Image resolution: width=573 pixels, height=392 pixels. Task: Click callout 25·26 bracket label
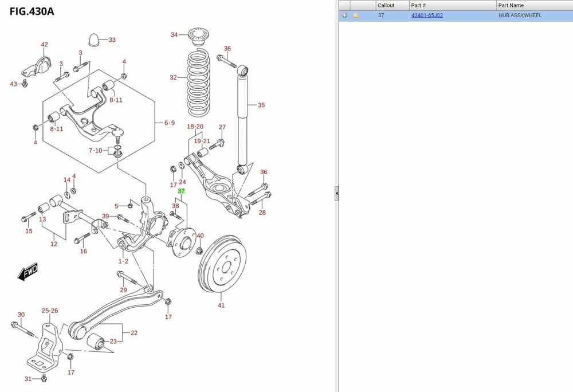[x=50, y=311]
